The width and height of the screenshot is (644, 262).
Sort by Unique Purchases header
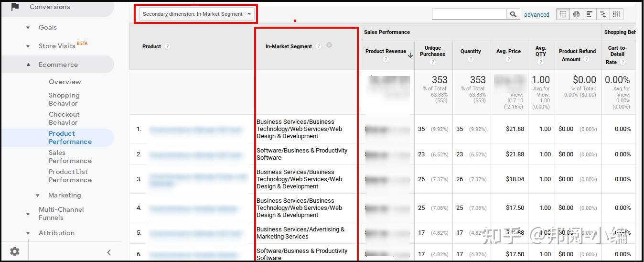tap(432, 51)
